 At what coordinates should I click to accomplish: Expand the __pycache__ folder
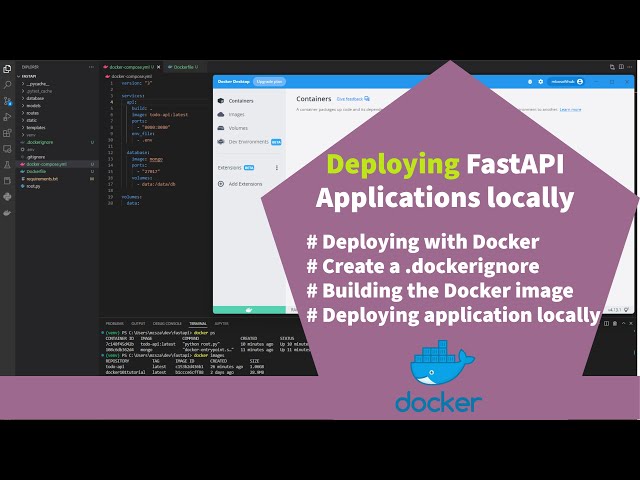(38, 84)
